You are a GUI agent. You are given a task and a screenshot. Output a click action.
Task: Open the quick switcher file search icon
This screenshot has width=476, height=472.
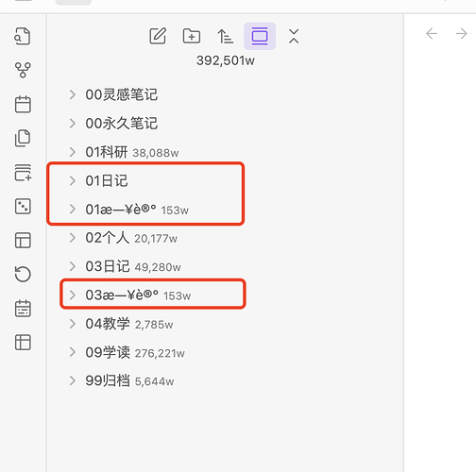tap(23, 36)
